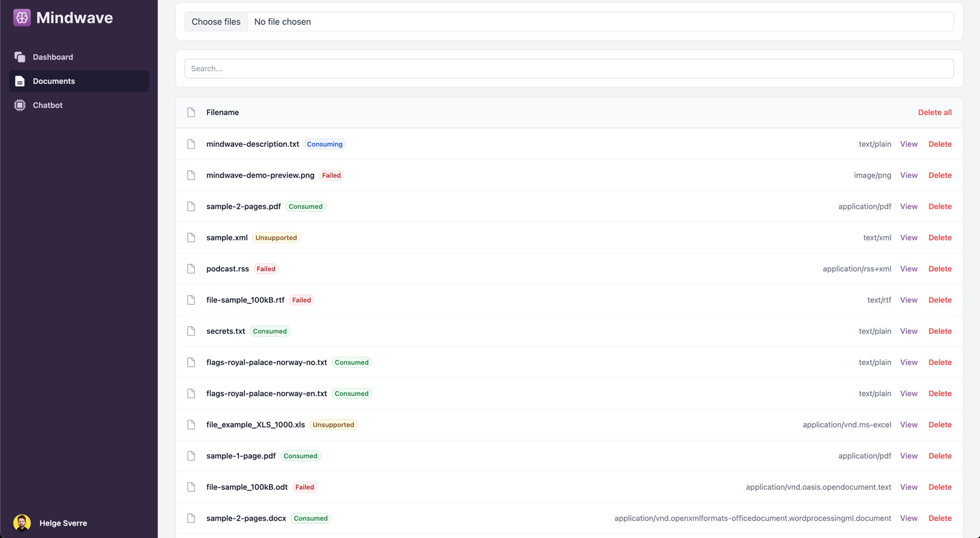Click the Dashboard sidebar icon

click(20, 57)
